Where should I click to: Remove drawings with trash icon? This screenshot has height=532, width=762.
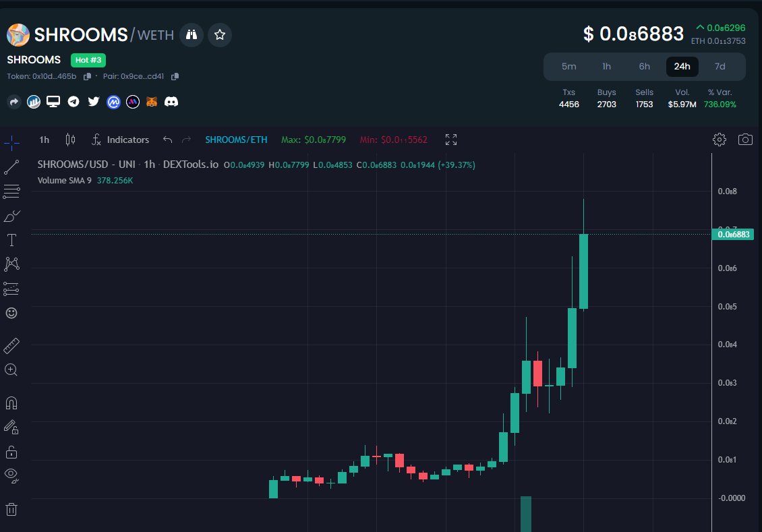coord(11,509)
